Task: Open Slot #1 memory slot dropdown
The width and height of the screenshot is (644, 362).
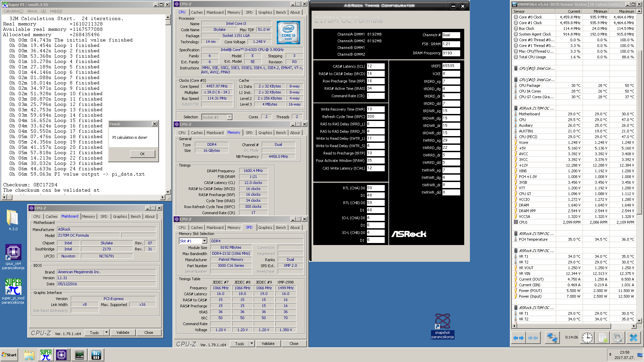Action: click(204, 241)
